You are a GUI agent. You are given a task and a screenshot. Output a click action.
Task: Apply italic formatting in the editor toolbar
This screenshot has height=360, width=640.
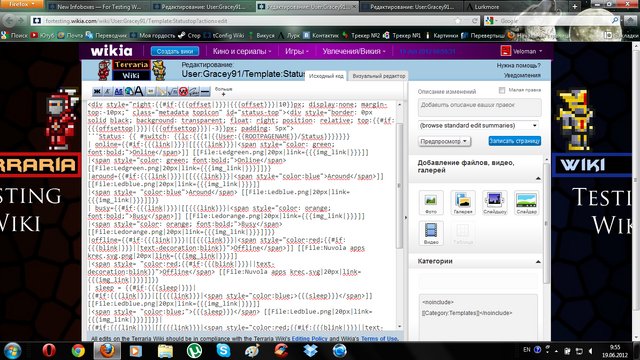(x=108, y=91)
